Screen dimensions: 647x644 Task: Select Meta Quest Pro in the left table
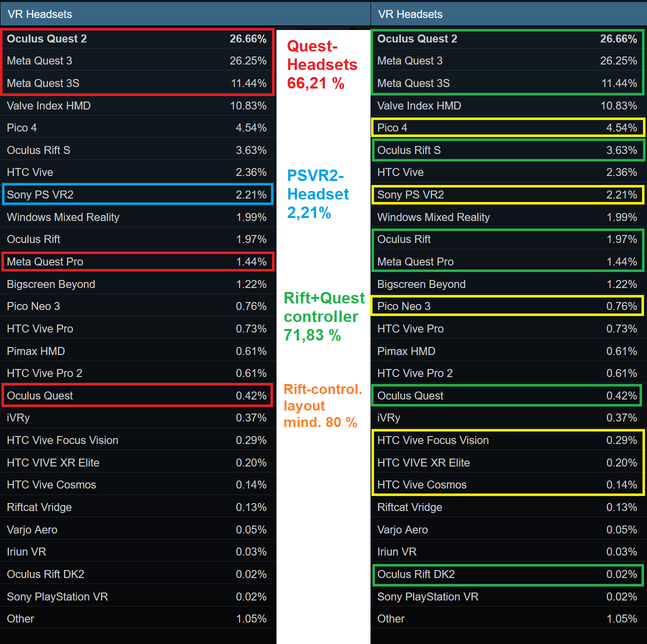pyautogui.click(x=138, y=261)
